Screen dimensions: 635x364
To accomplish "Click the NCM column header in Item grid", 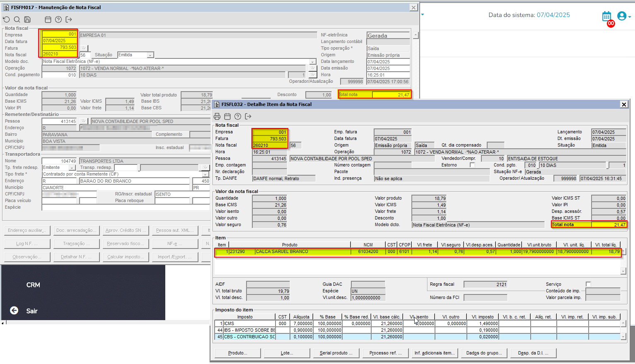I will click(x=368, y=245).
